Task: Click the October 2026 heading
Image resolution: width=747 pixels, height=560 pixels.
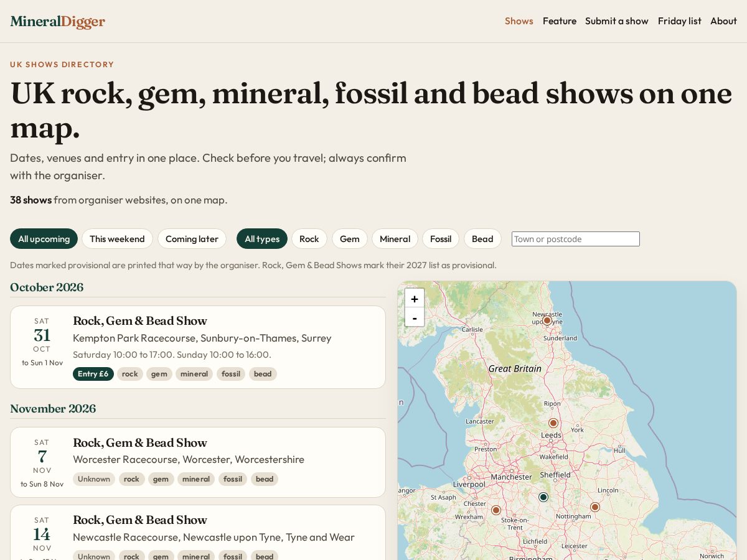Action: pos(47,287)
